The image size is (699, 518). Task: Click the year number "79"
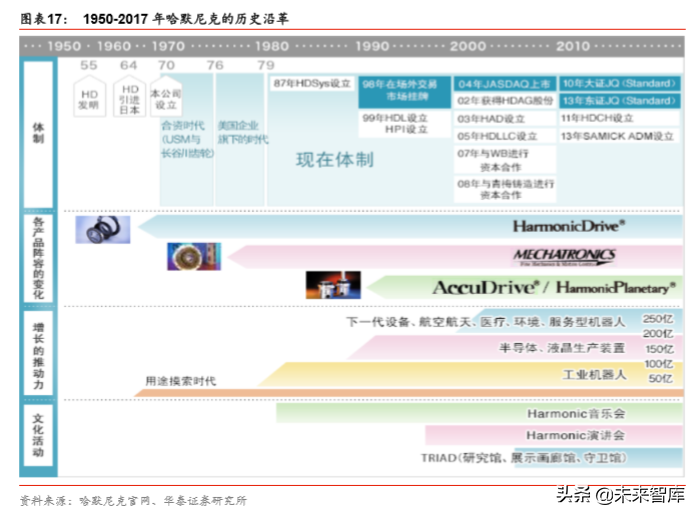[266, 66]
